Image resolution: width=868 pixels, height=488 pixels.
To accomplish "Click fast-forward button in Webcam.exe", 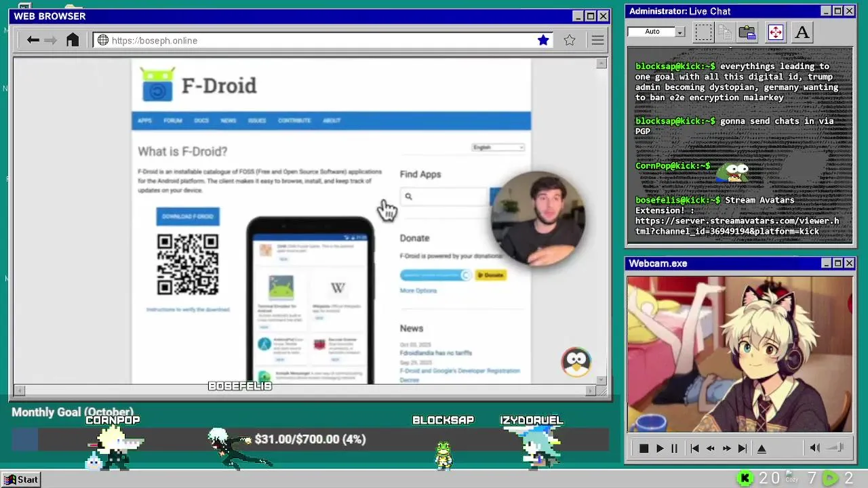I will click(726, 448).
